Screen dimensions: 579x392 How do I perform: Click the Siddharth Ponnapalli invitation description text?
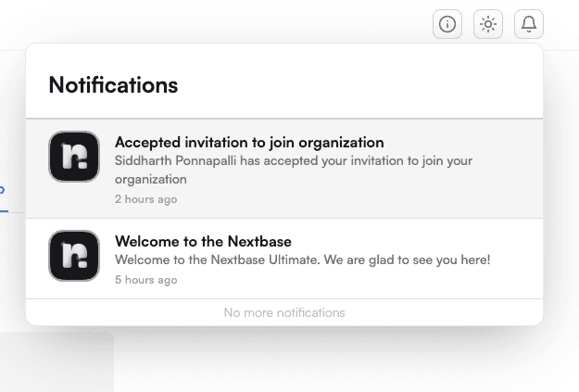click(293, 170)
